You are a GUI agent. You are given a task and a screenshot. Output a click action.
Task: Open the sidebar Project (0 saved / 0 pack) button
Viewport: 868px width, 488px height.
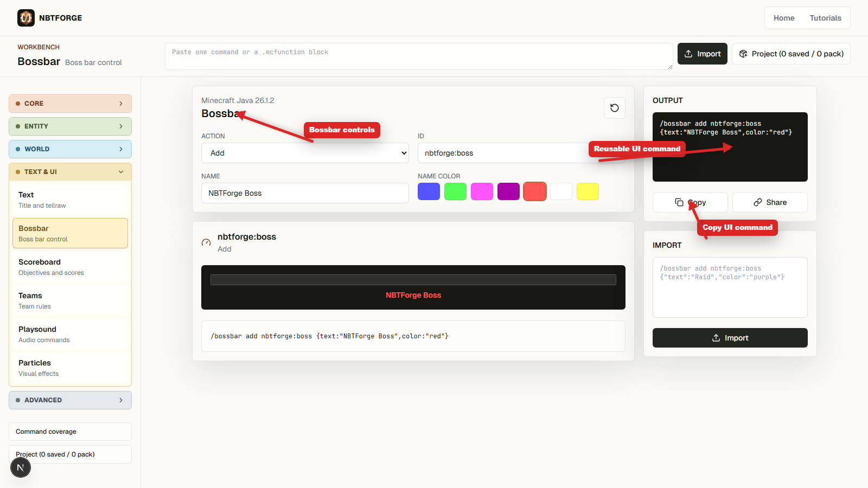pyautogui.click(x=70, y=454)
